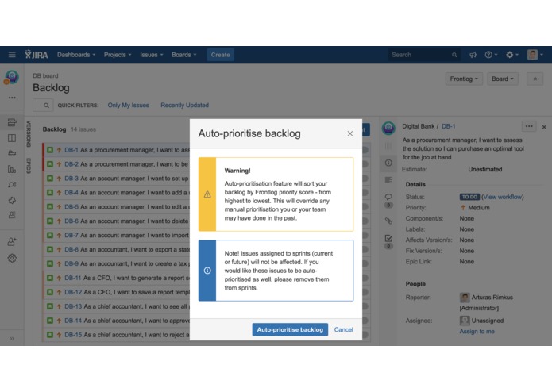Open the sub-tasks checkbox icon in issue panel

coord(388,238)
